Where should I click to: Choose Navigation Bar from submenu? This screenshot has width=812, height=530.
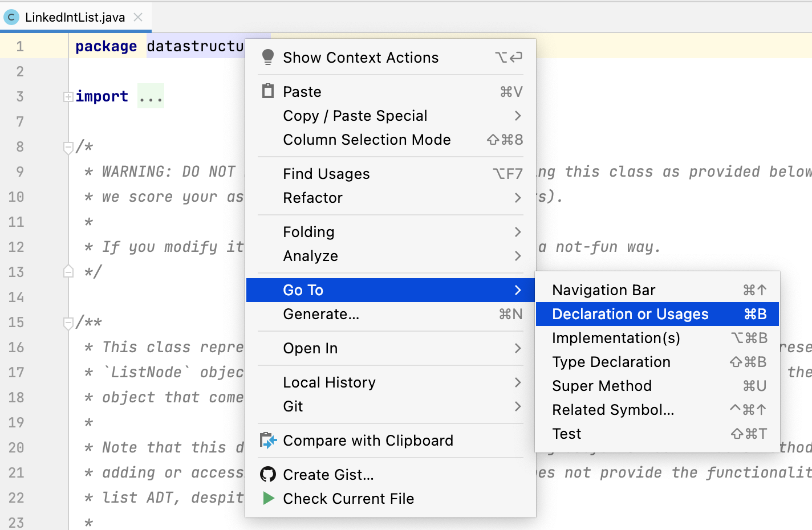tap(604, 290)
